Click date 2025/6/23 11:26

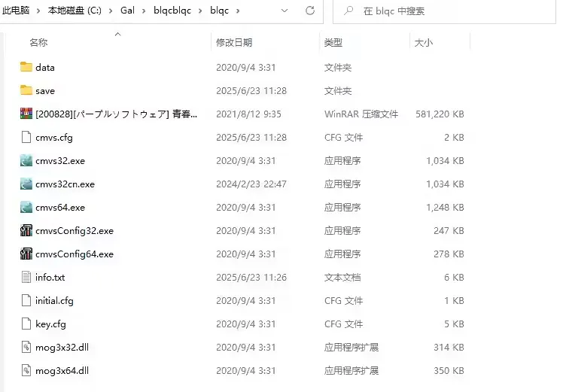point(251,278)
